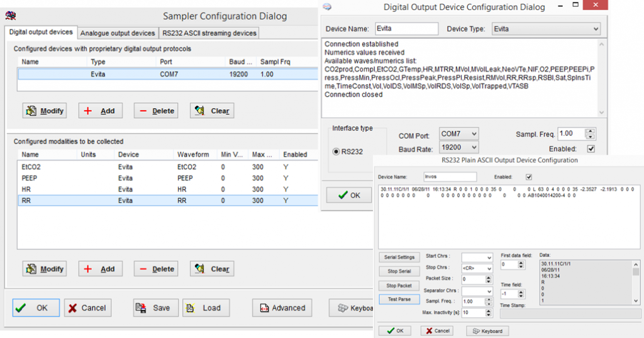Click the Device Name field containing Evita
Viewport: 644px width, 338px height.
tap(406, 29)
